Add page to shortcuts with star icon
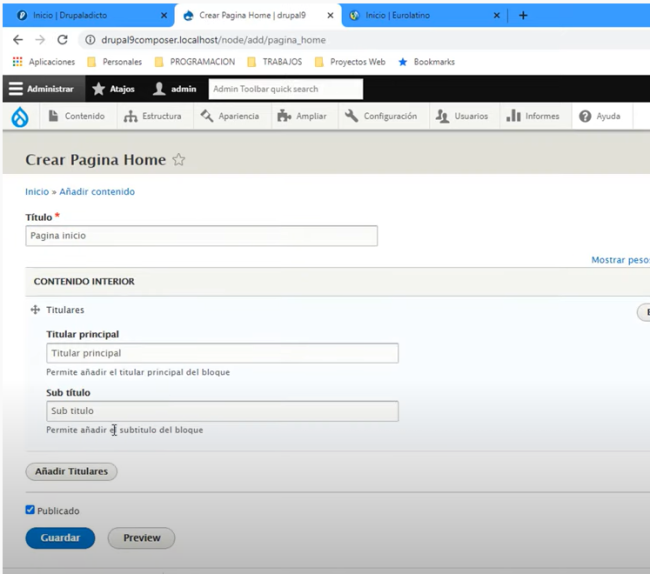The image size is (650, 574). (x=179, y=160)
